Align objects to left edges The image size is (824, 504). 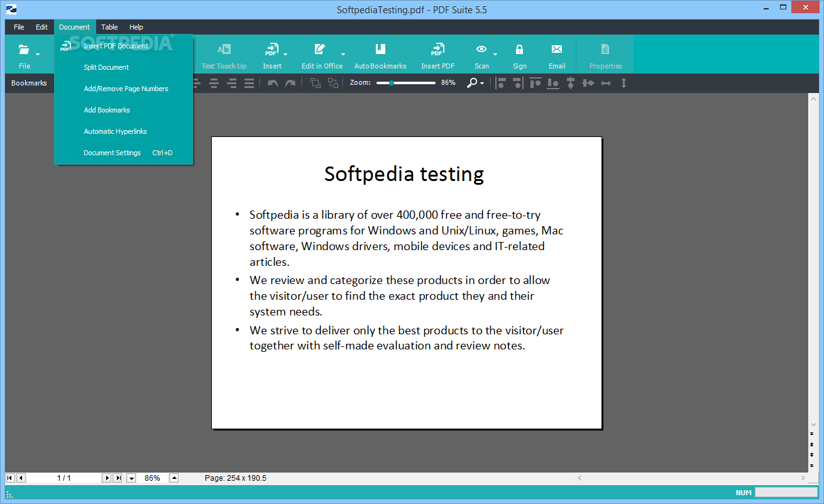(501, 83)
